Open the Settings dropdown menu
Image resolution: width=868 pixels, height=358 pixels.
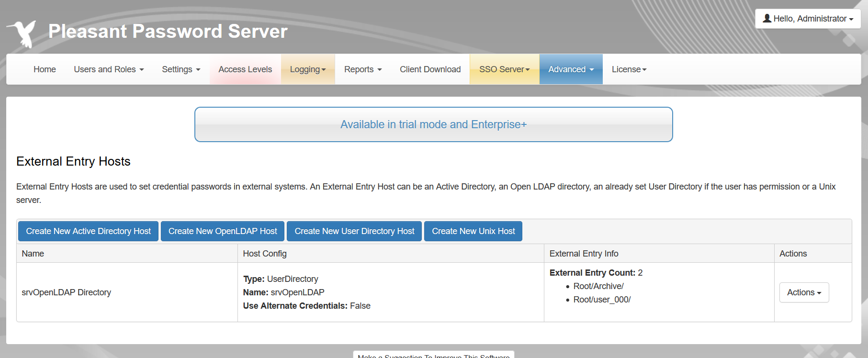[x=181, y=69]
